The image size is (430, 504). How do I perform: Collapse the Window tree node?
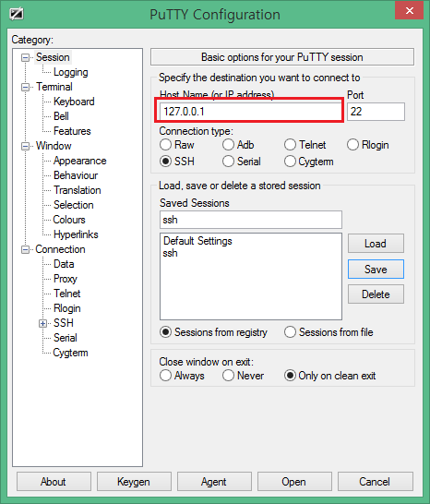(x=25, y=147)
